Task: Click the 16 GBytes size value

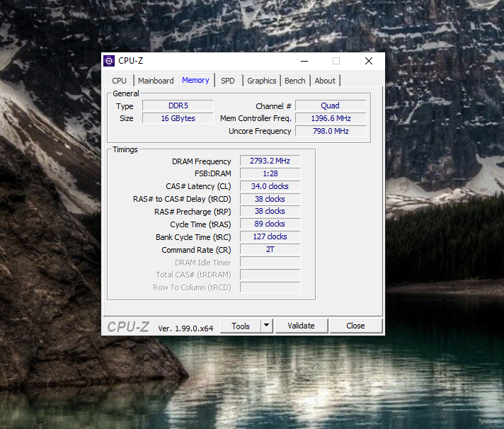Action: (x=178, y=118)
